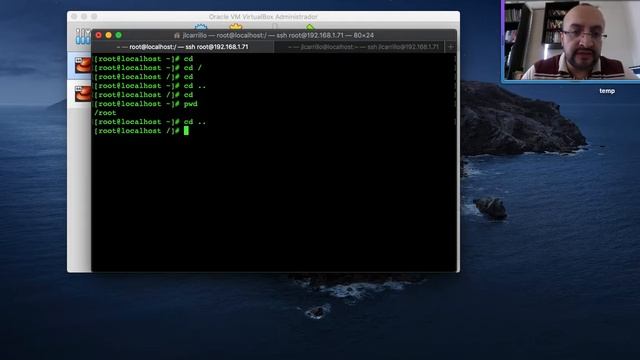Click the webcam video thumbnail
640x360 pixels.
click(571, 40)
